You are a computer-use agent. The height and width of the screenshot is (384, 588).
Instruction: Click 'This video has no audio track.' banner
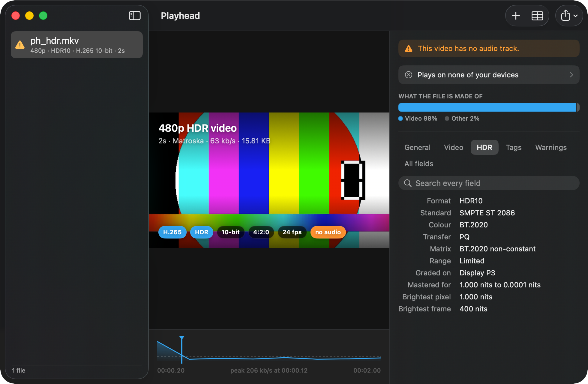click(x=489, y=48)
